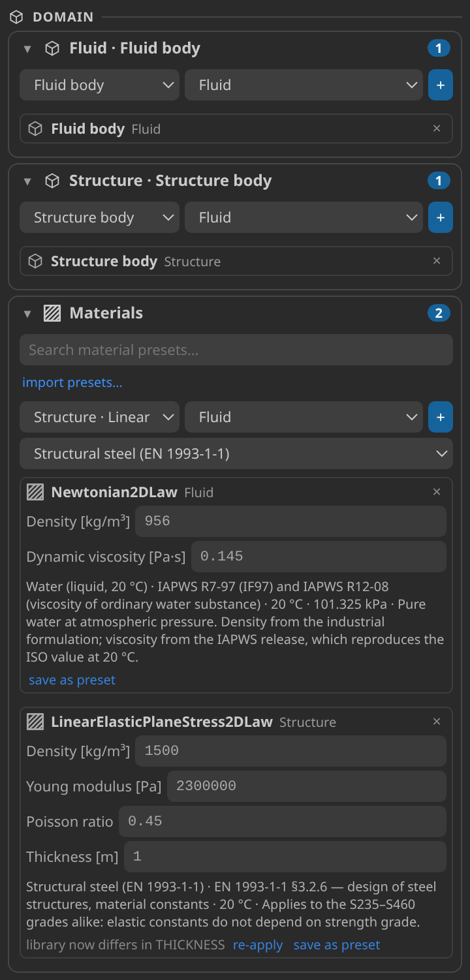Viewport: 470px width, 980px height.
Task: Remove the Fluid body Fluid entry
Action: [437, 129]
